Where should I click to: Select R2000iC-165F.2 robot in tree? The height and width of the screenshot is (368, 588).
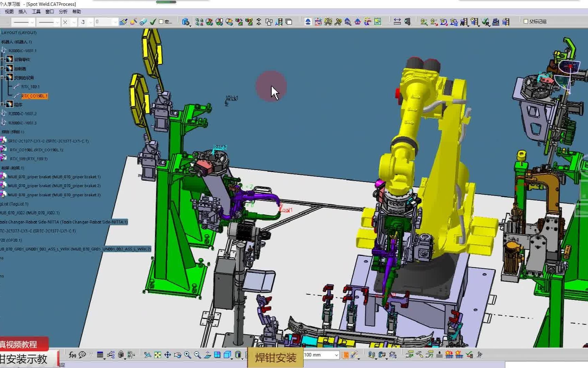point(22,114)
